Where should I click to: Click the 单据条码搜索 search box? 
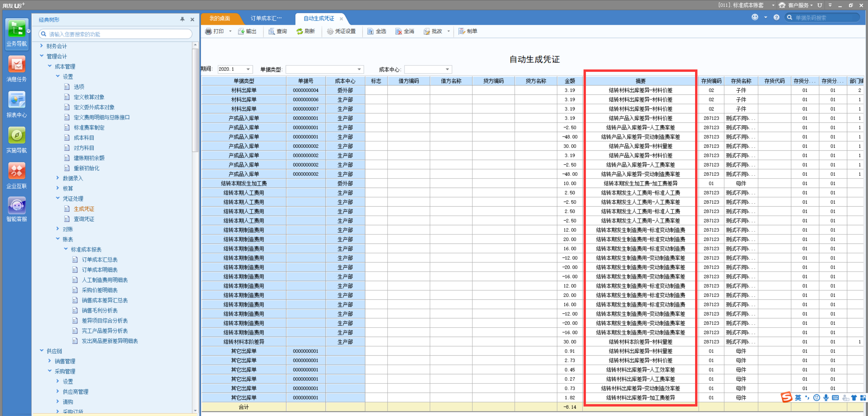tap(823, 18)
